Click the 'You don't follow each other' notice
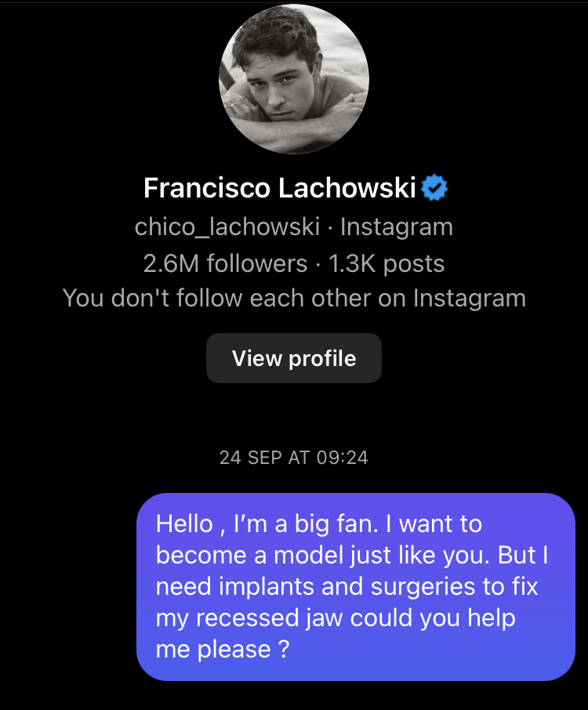 (294, 299)
